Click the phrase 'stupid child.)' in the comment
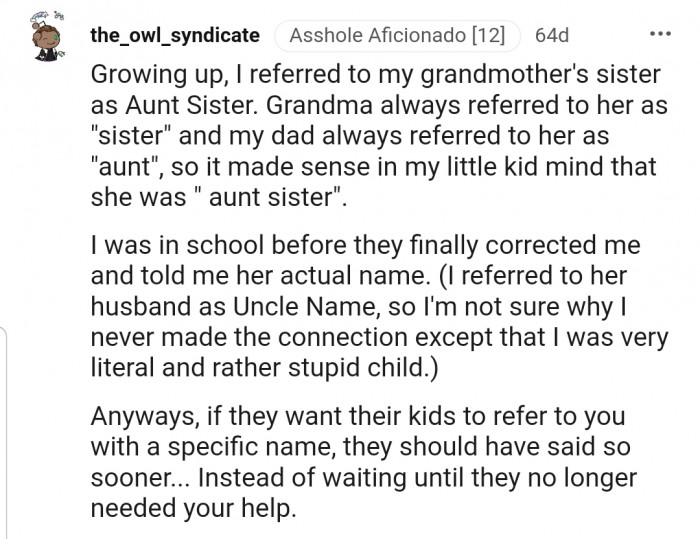Screen dimensions: 700x539 [363, 368]
